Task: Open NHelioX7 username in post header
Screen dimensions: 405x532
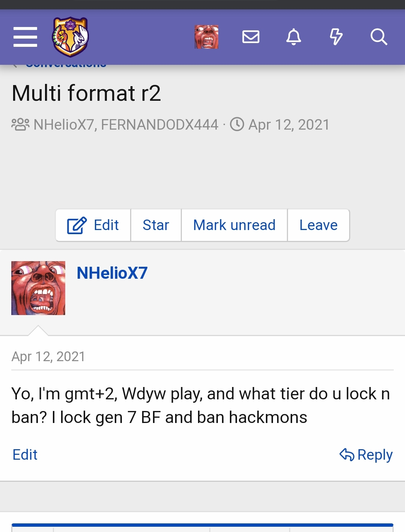Action: tap(112, 273)
